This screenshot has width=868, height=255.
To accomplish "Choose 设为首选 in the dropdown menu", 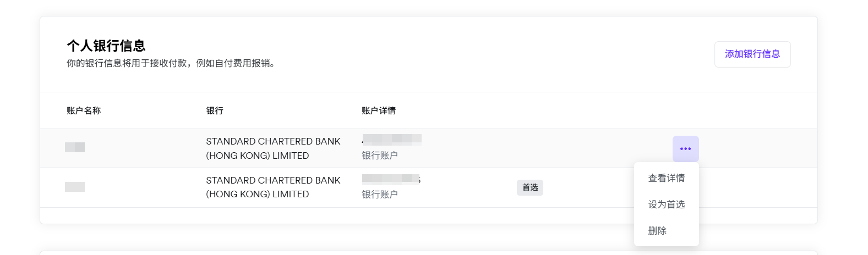I will pyautogui.click(x=666, y=204).
